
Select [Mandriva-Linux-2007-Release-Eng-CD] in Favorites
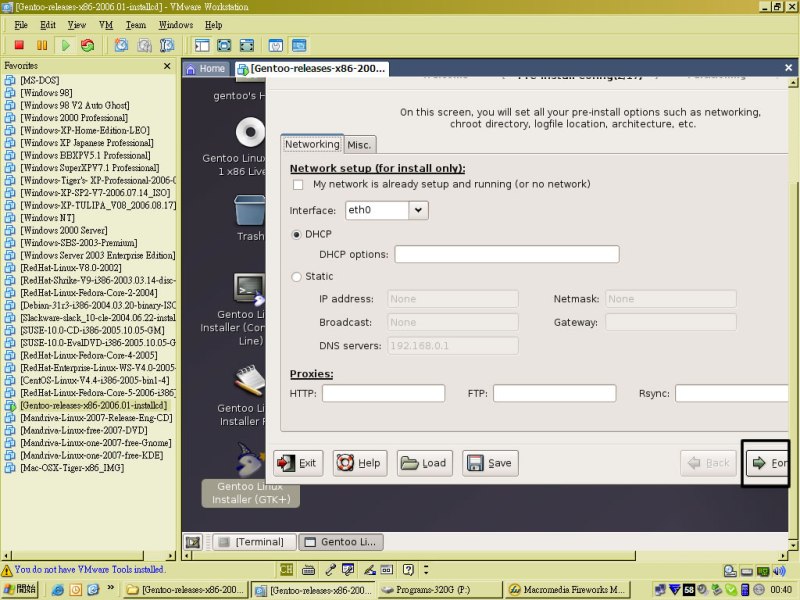96,418
